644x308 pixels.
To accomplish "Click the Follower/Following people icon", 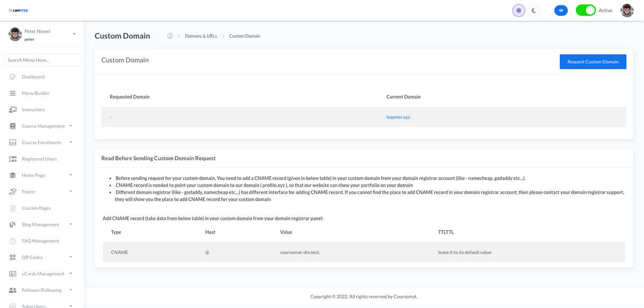I will click(13, 290).
